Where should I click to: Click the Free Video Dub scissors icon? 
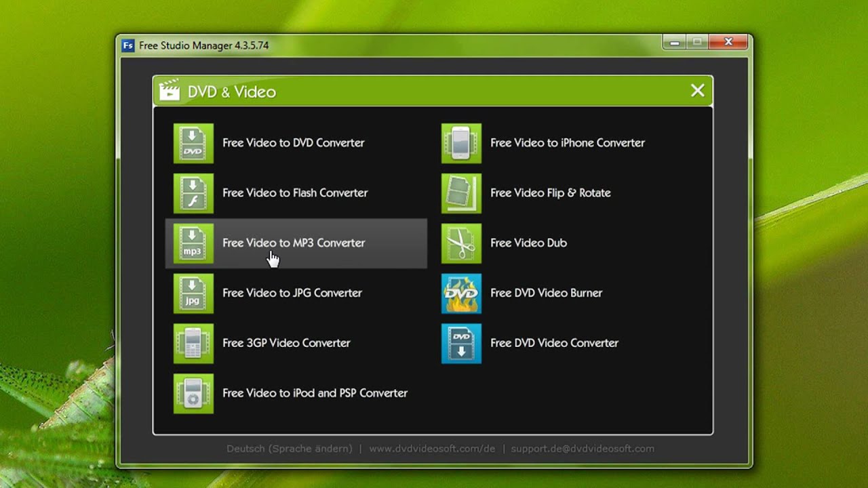461,243
